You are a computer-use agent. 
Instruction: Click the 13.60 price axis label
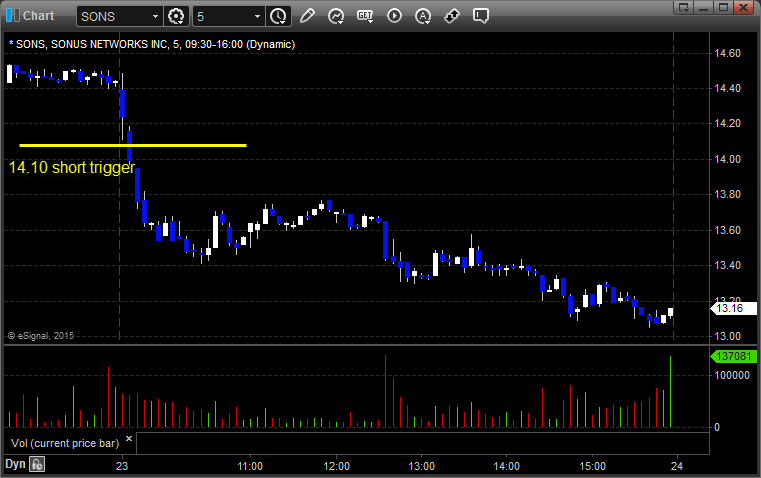click(x=728, y=230)
